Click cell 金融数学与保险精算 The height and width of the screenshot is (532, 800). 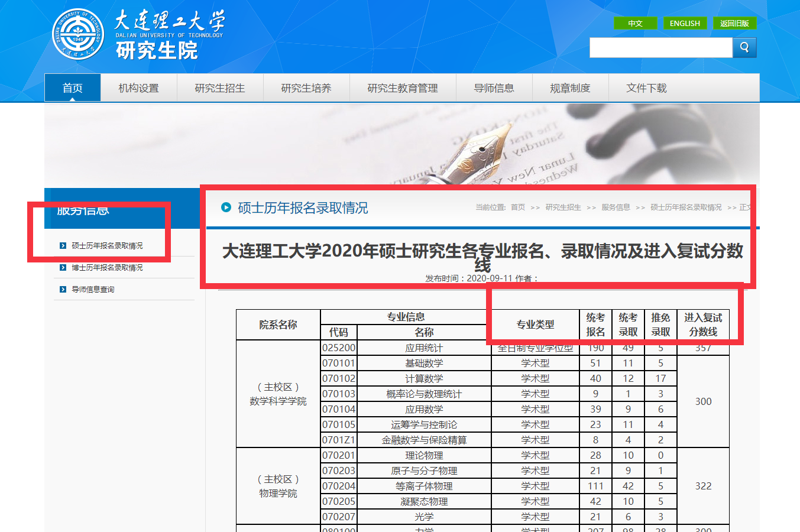point(424,440)
